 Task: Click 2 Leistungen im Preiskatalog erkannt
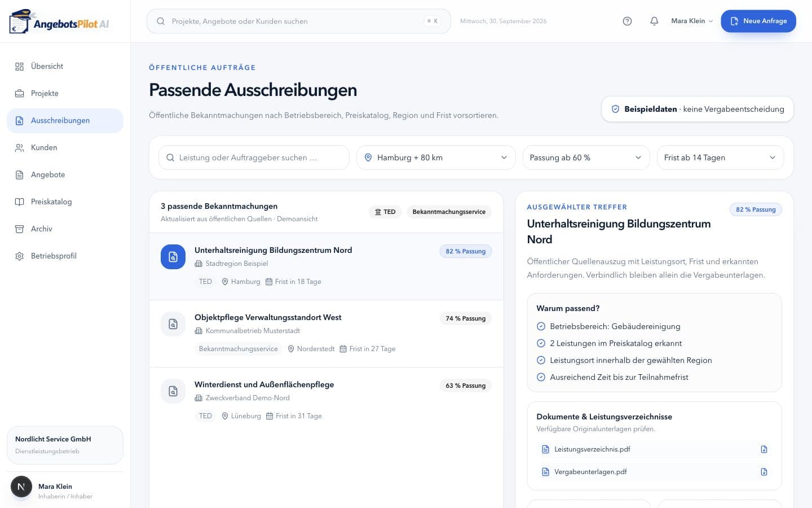(x=616, y=343)
